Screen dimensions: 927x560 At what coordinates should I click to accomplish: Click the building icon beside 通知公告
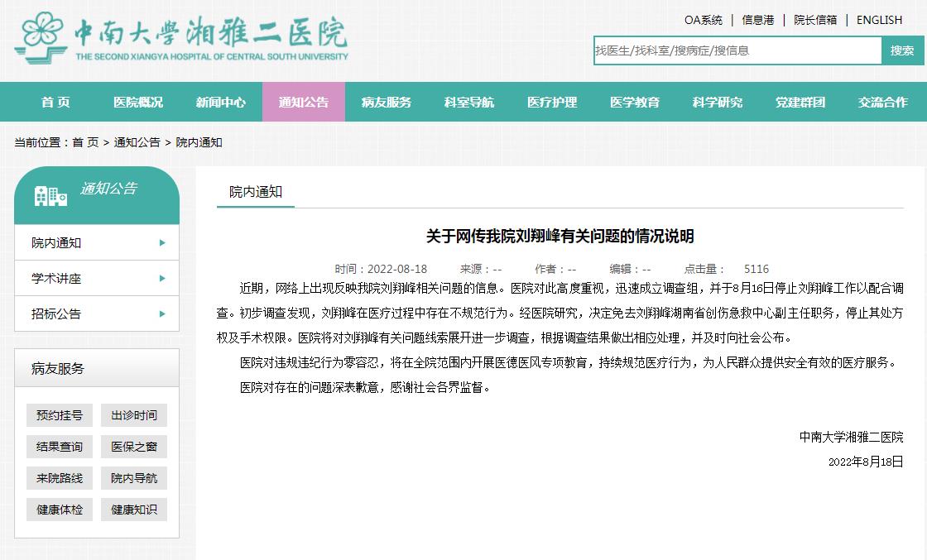point(50,195)
